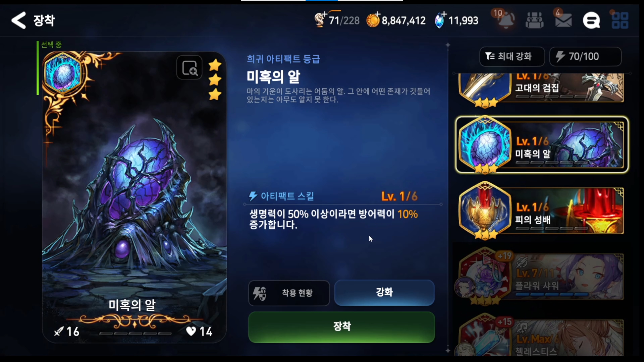Screen dimensions: 644x362
Task: Open the guild sofa icon
Action: (534, 20)
